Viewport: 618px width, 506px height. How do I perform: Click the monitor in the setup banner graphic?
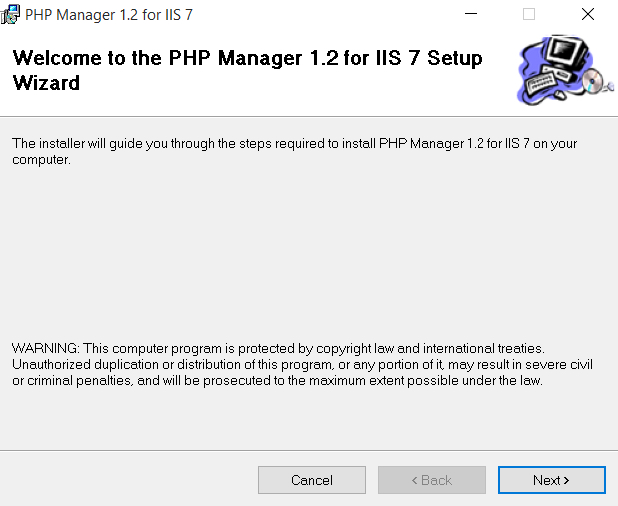(x=566, y=52)
